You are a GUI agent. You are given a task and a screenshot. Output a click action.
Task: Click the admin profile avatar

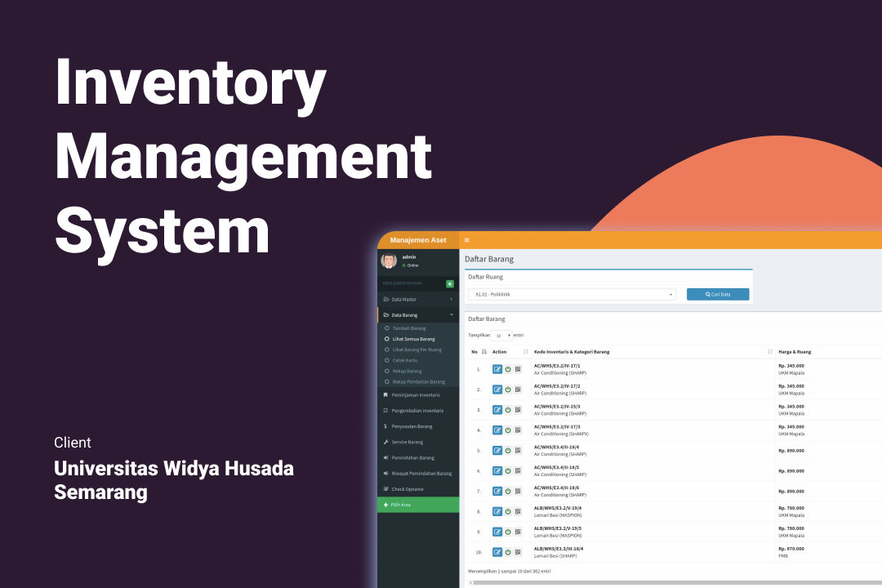pos(389,261)
